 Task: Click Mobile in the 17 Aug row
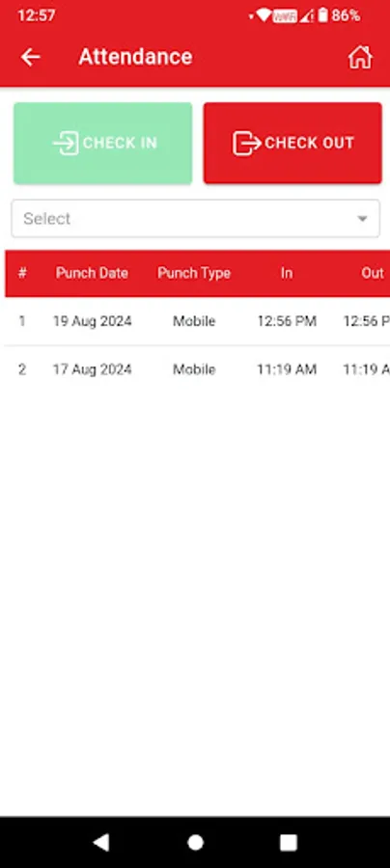click(x=194, y=369)
